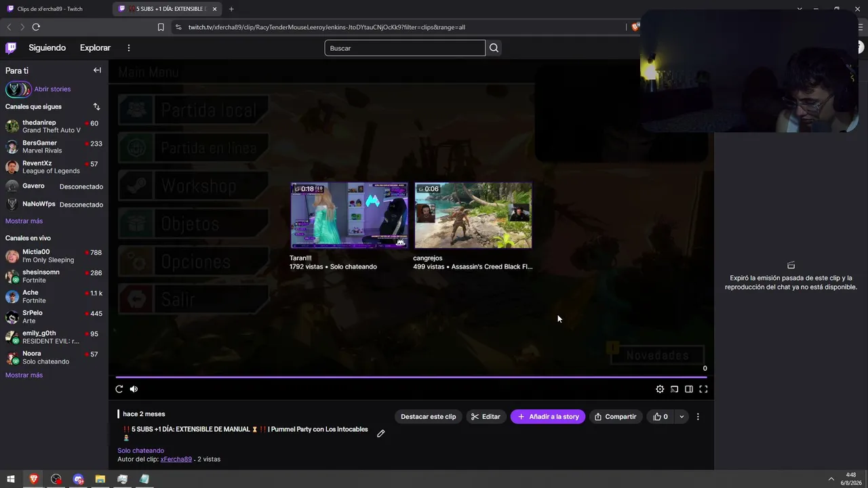Open the Solo chateando category link

140,451
